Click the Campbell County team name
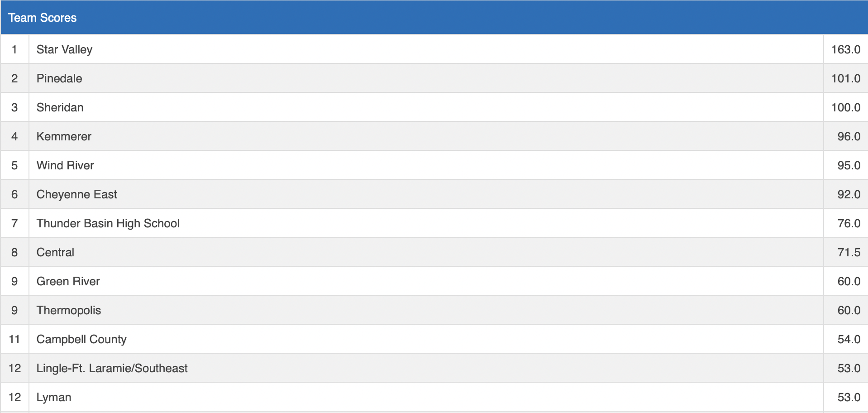Screen dimensions: 868x413 [x=81, y=339]
